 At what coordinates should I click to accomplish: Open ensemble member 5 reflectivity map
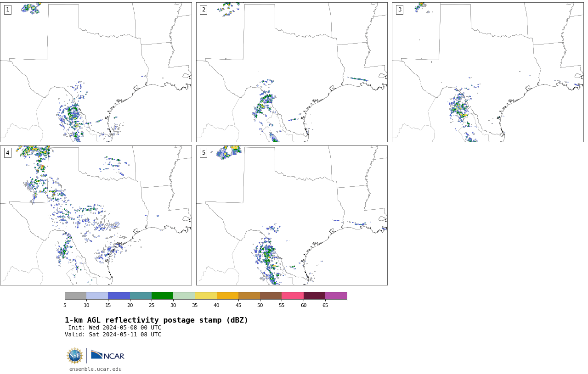292,215
